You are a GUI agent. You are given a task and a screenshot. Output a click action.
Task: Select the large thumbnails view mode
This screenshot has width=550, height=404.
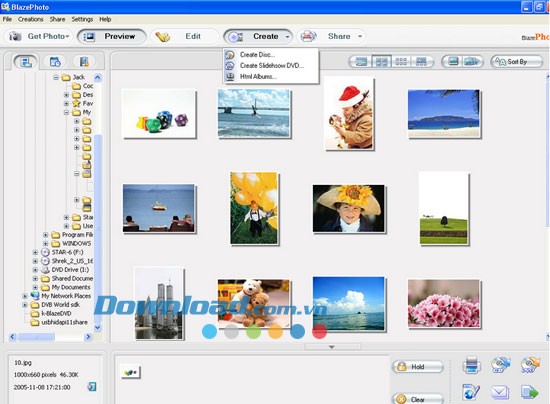click(381, 62)
